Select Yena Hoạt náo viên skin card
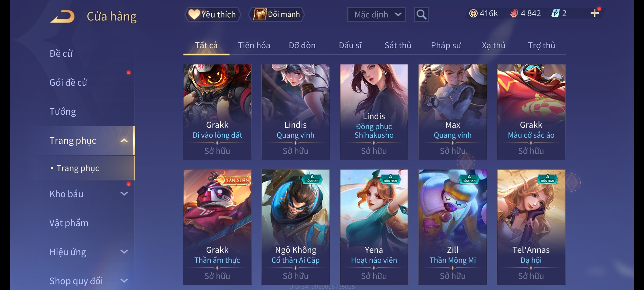The width and height of the screenshot is (644, 290). [x=374, y=227]
